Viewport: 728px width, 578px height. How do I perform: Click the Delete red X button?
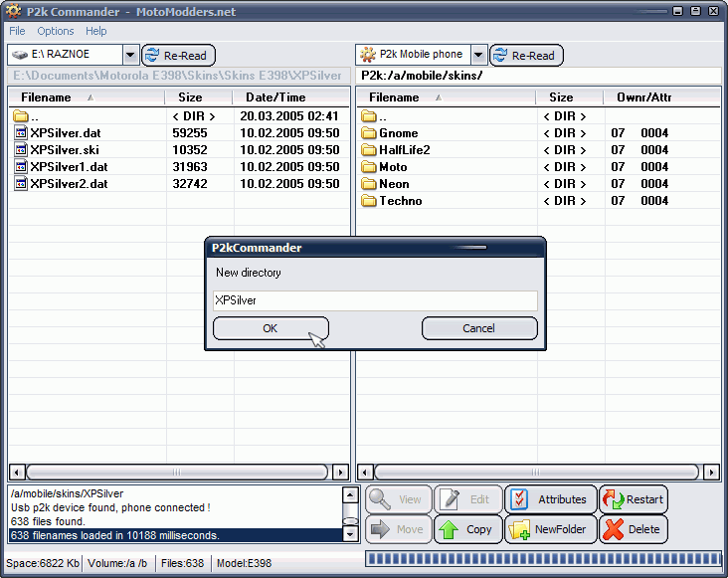634,529
